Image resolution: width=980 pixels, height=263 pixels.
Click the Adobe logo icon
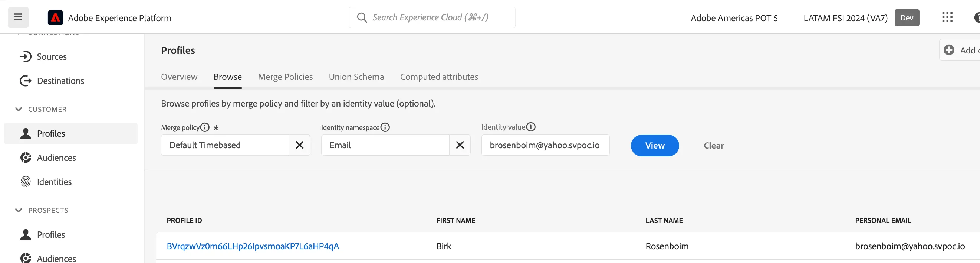point(56,18)
